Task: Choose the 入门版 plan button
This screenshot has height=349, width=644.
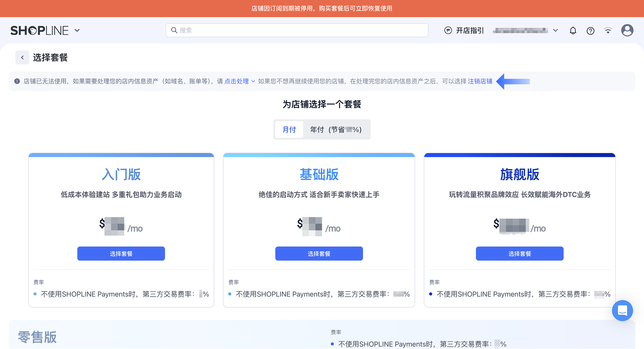Action: point(121,253)
